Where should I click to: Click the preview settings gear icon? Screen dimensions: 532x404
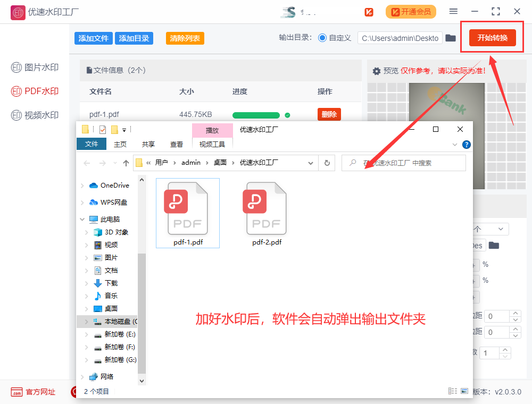[x=377, y=71]
